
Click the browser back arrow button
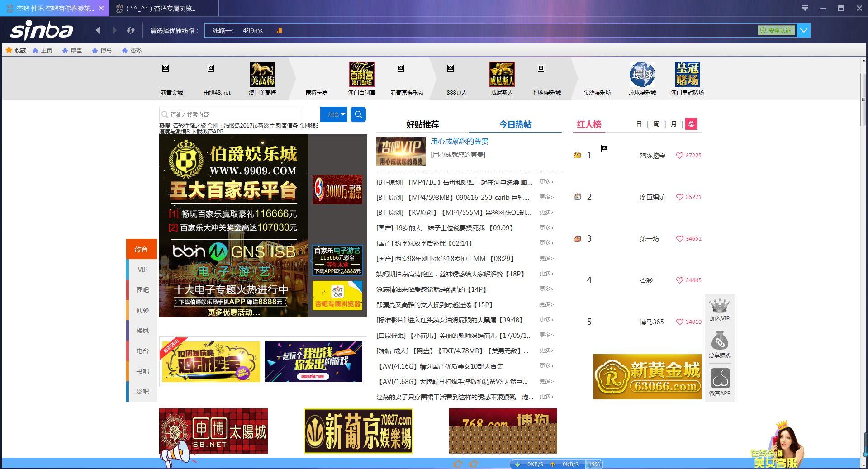98,30
